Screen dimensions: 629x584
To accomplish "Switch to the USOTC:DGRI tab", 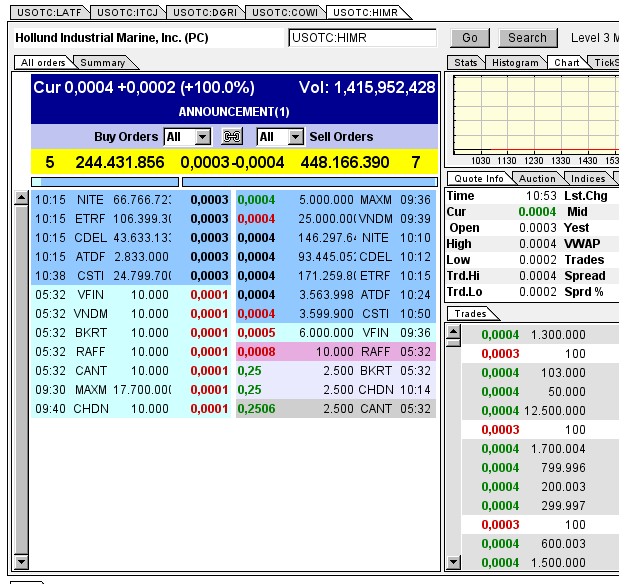I will 205,12.
